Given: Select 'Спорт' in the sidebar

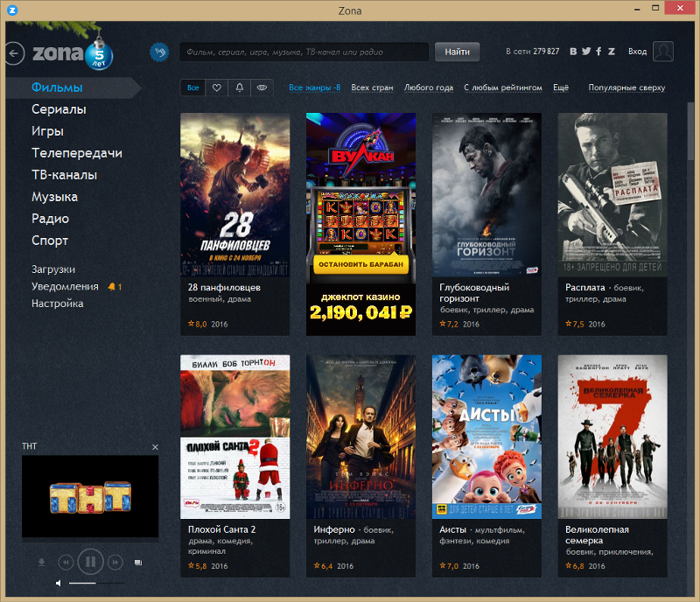Looking at the screenshot, I should pyautogui.click(x=50, y=241).
